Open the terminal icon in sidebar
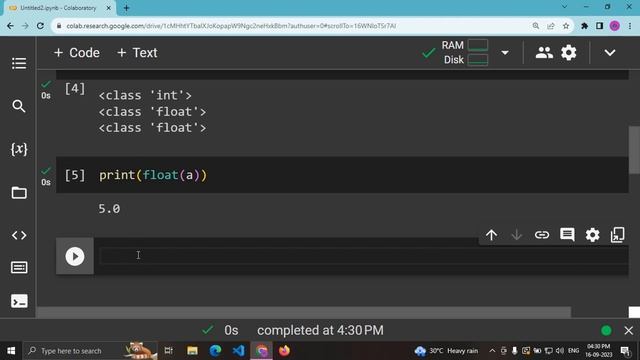 tap(19, 302)
